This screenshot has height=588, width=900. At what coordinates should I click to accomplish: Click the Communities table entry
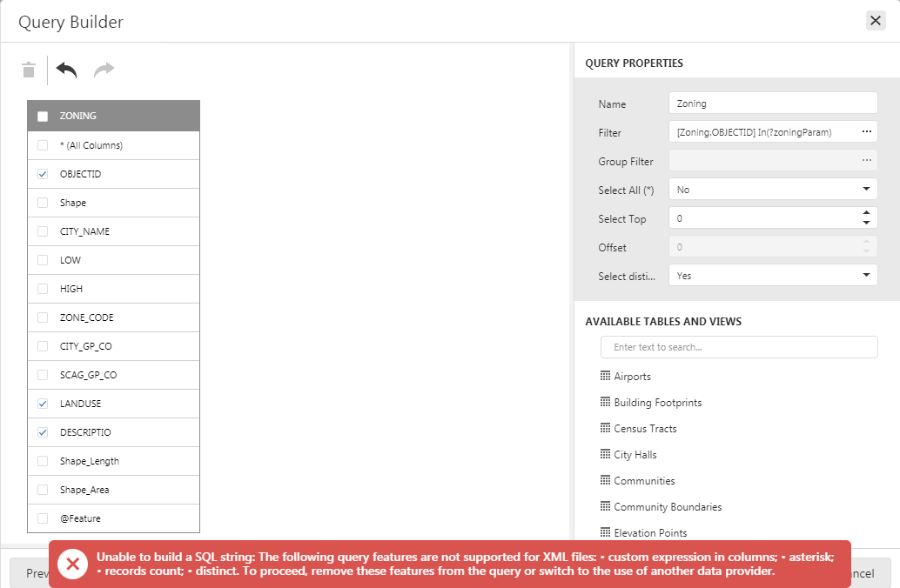click(644, 481)
